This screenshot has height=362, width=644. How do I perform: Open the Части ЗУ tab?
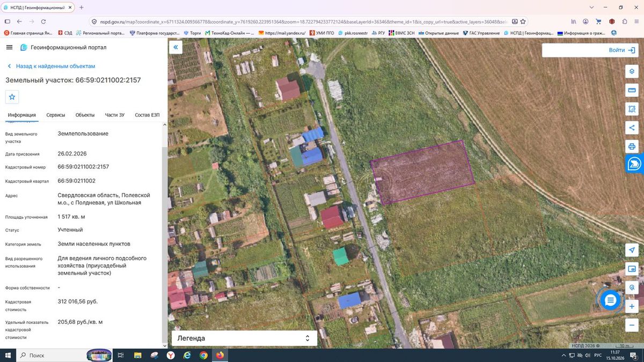115,115
